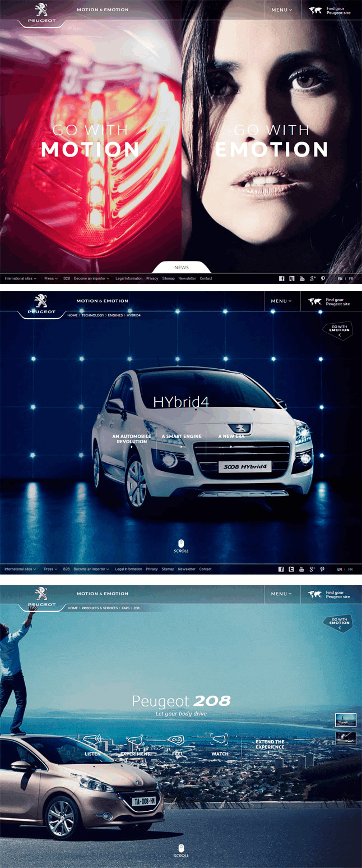Open B2B link in home page footer
The height and width of the screenshot is (868, 362).
coord(67,278)
